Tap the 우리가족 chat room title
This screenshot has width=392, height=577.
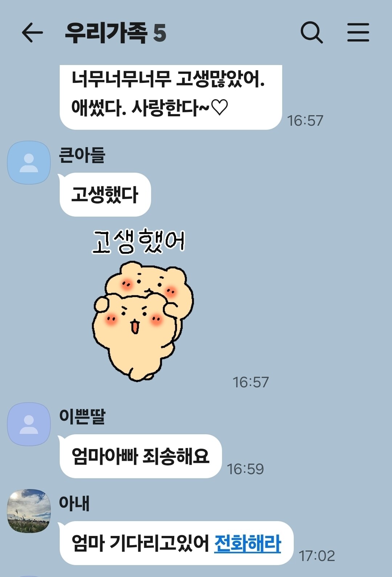pos(106,33)
